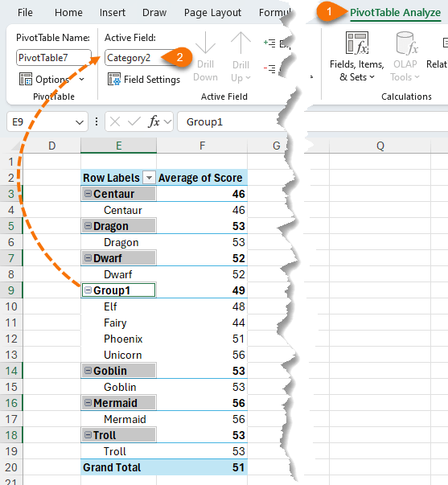This screenshot has height=485, width=448.
Task: Click the Options pivot table icon
Action: (26, 79)
